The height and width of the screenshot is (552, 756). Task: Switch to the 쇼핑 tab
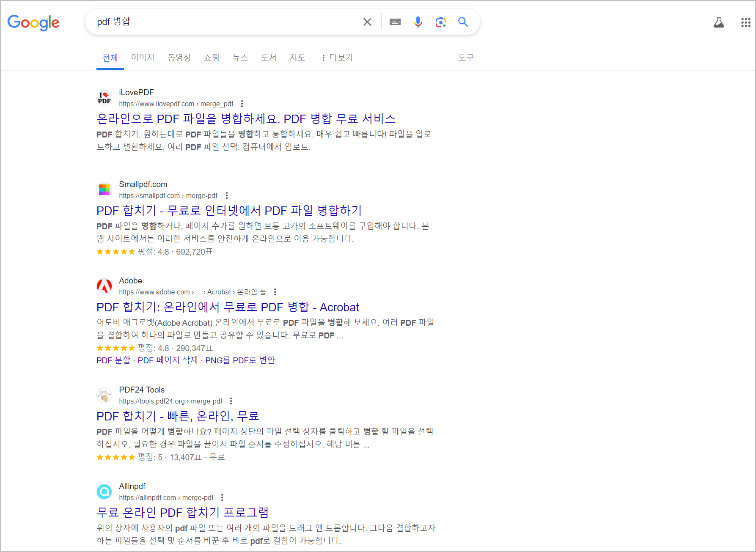[212, 58]
